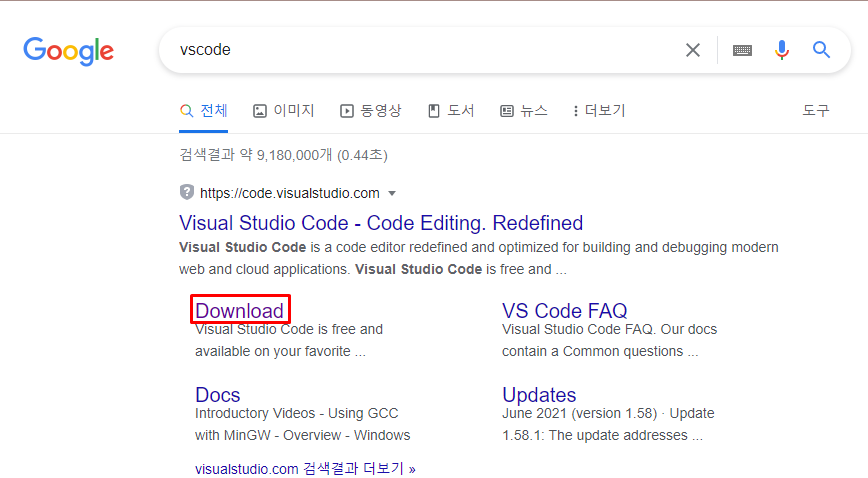This screenshot has width=868, height=478.
Task: Click 'available on your favorite ...' text
Action: click(280, 351)
